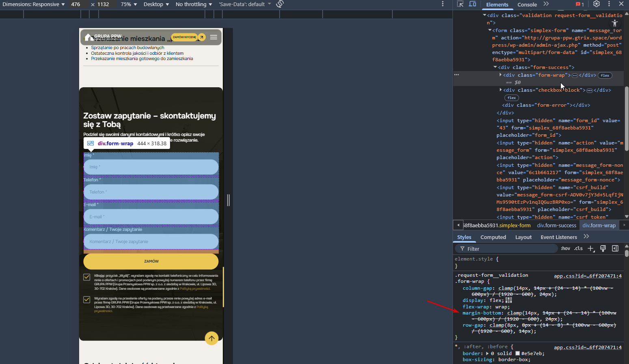Image resolution: width=629 pixels, height=364 pixels.
Task: Click the issues counter badge showing 1
Action: point(580,4)
